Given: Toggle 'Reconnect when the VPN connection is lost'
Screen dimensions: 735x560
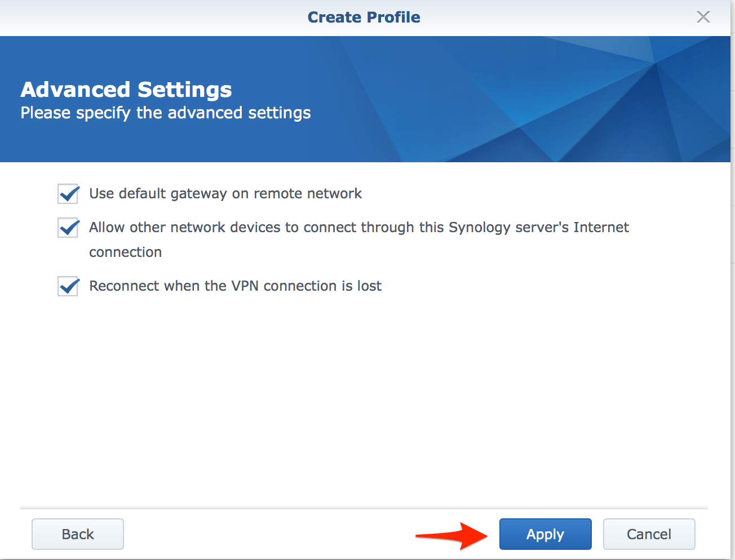Looking at the screenshot, I should pos(68,286).
